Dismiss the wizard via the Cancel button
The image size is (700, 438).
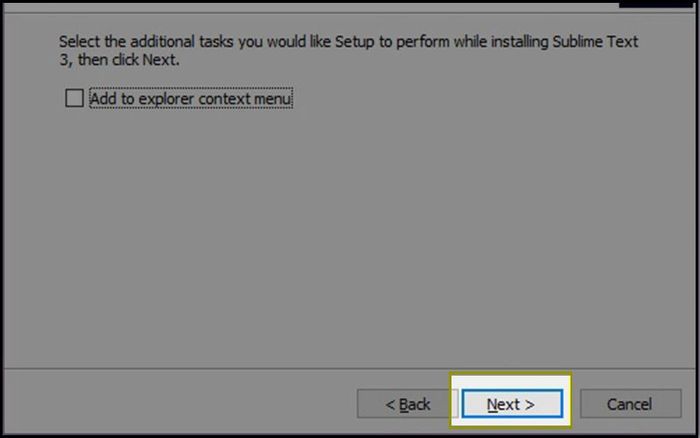click(x=630, y=404)
